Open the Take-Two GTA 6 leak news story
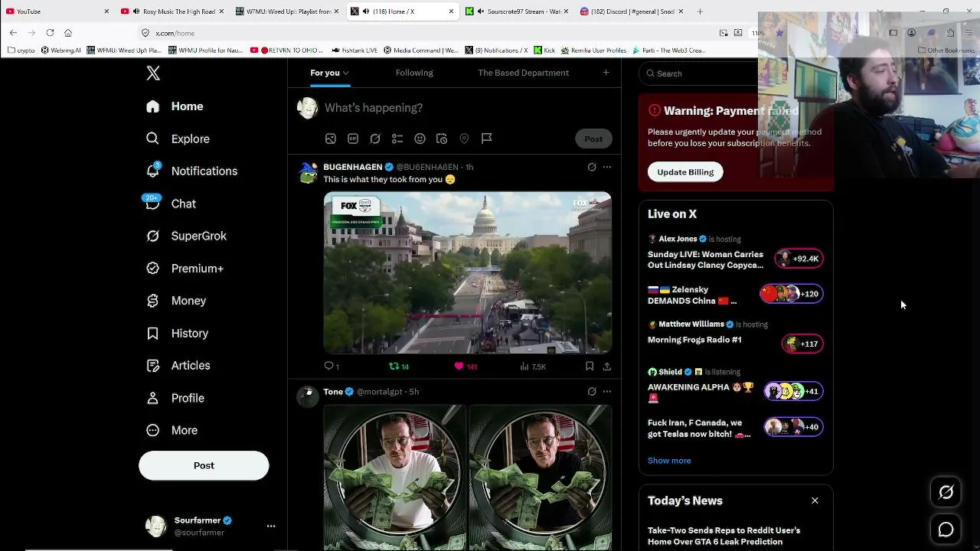The image size is (980, 551). click(724, 536)
